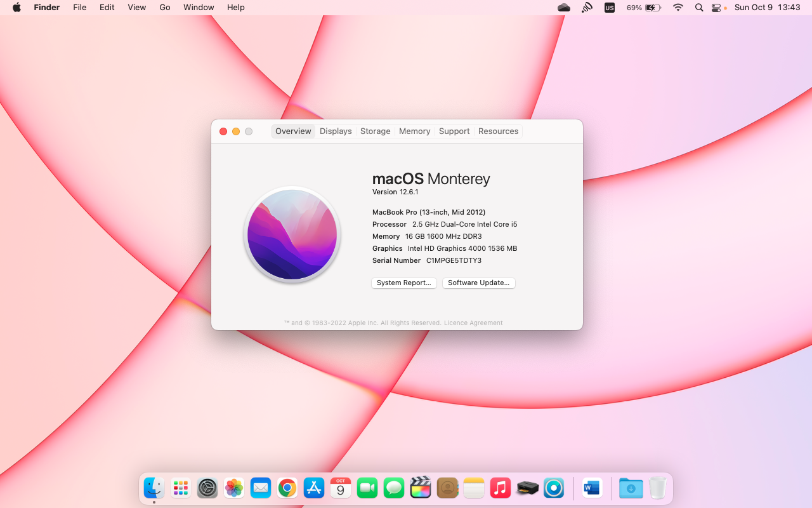Screen dimensions: 812x508
Task: Open Messages app in Dock
Action: click(394, 488)
